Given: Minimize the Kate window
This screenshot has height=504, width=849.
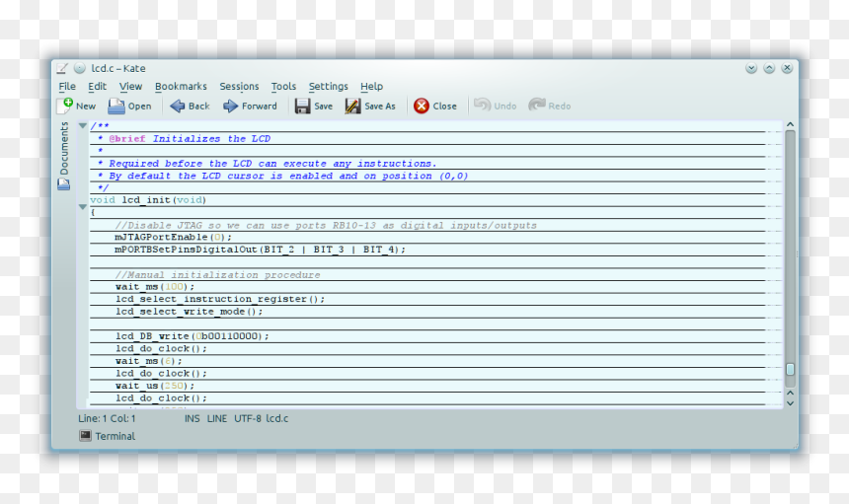Looking at the screenshot, I should click(751, 68).
